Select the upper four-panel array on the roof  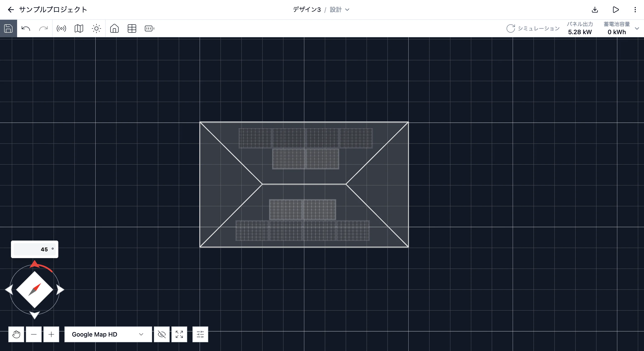pos(306,138)
